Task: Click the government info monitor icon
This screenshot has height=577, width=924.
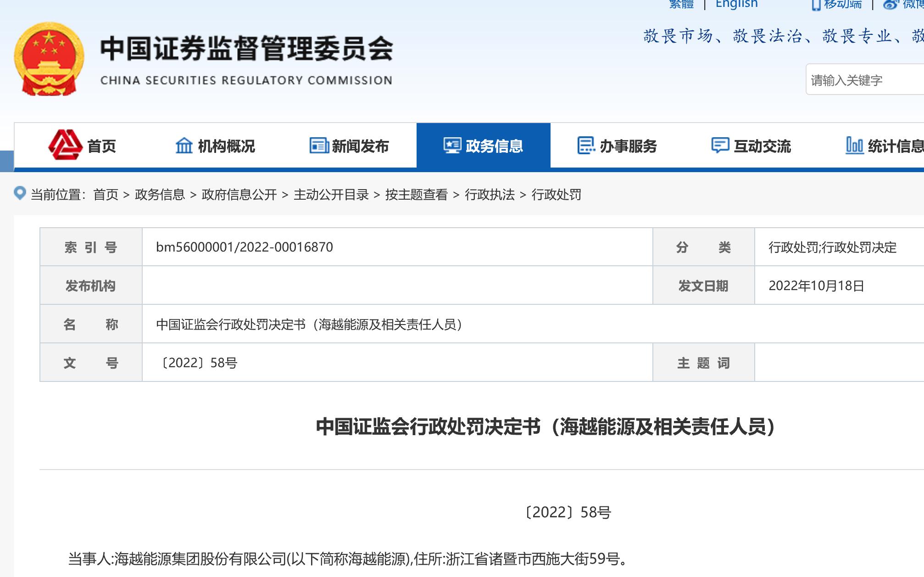Action: [x=452, y=146]
